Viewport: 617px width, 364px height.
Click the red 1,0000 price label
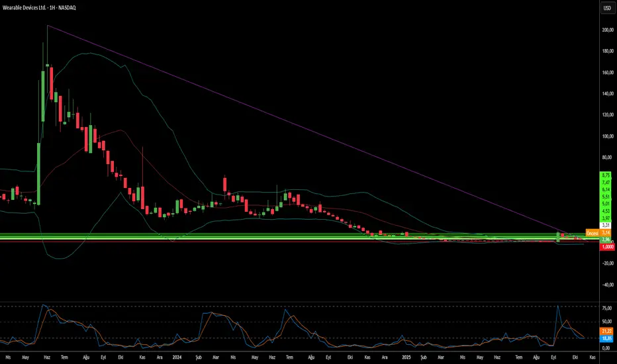pyautogui.click(x=608, y=247)
